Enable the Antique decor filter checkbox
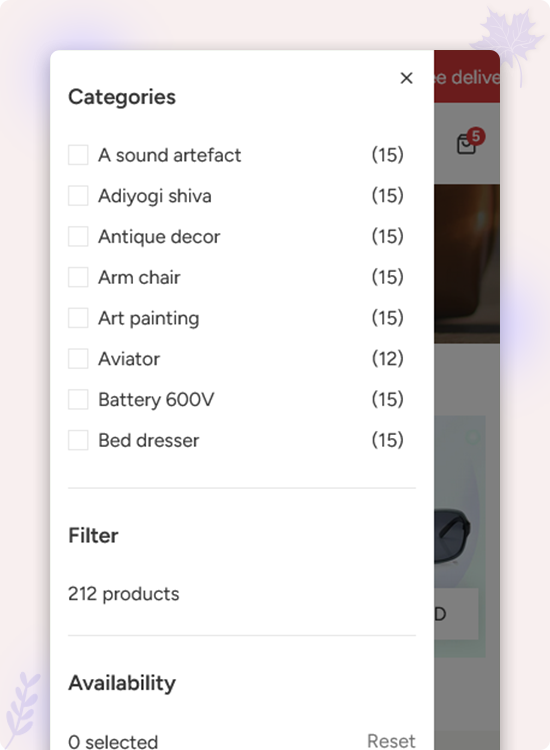The width and height of the screenshot is (550, 750). tap(78, 236)
